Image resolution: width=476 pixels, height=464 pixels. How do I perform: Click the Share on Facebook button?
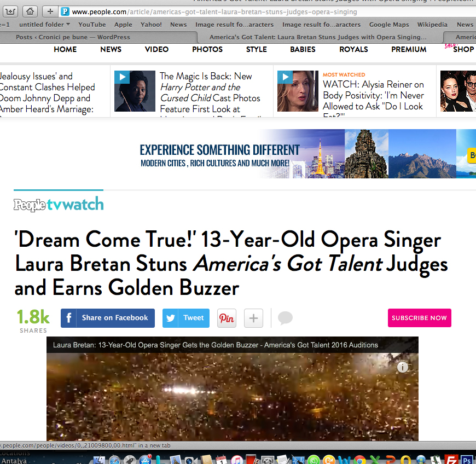[108, 318]
